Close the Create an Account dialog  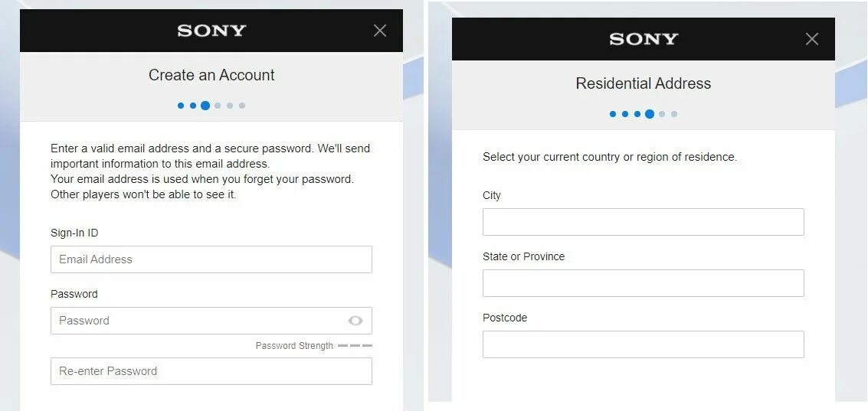380,31
